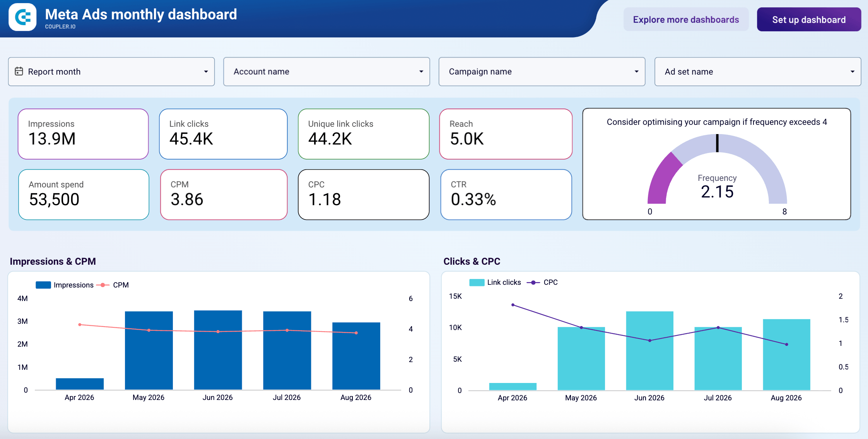This screenshot has width=868, height=439.
Task: Click the CPM legend line marker
Action: [103, 285]
